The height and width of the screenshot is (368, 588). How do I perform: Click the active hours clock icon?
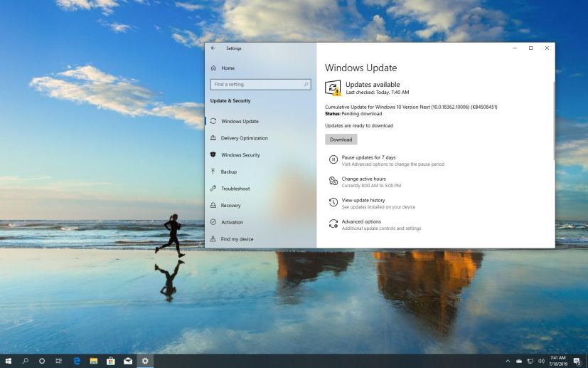point(333,181)
